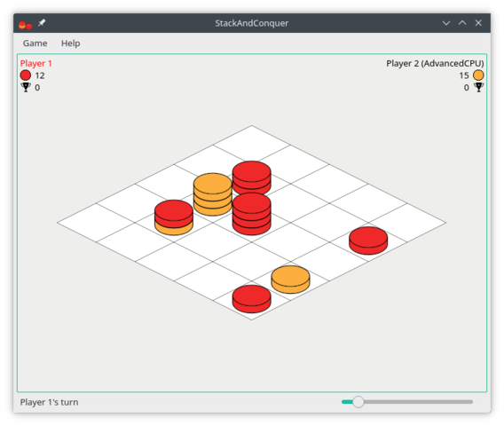Click the empty top corner board square
The image size is (504, 426).
(x=251, y=145)
